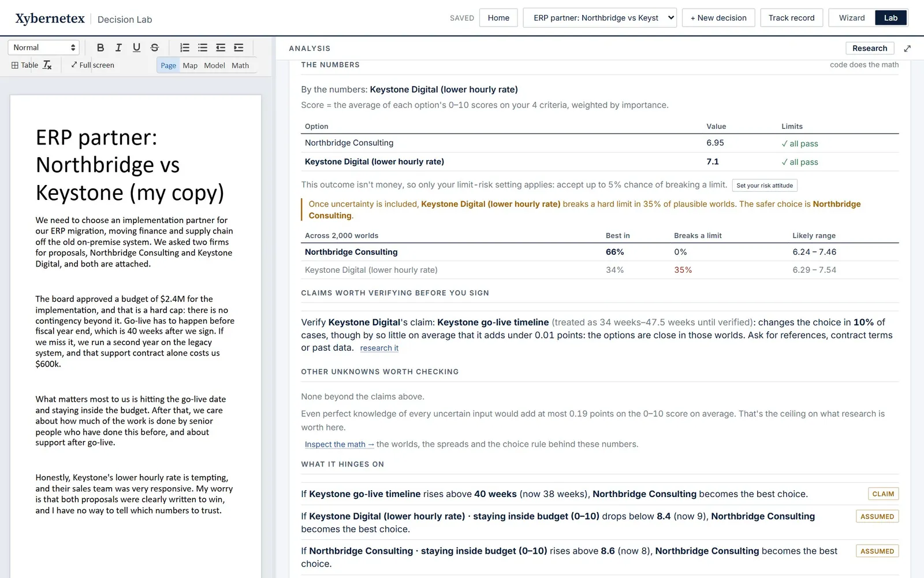Image resolution: width=924 pixels, height=578 pixels.
Task: Insert a bulleted list
Action: 203,47
